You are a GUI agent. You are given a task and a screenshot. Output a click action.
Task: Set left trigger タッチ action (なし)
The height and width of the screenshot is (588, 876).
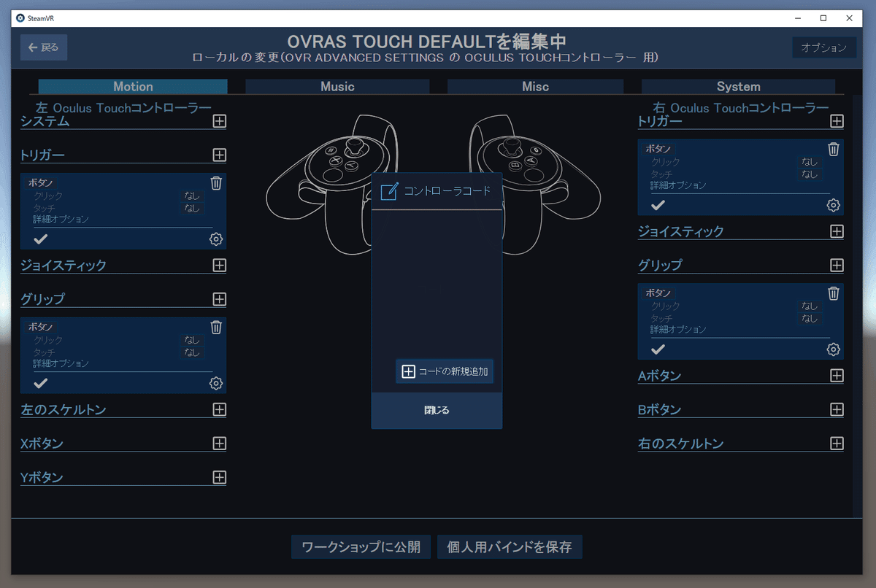point(192,208)
